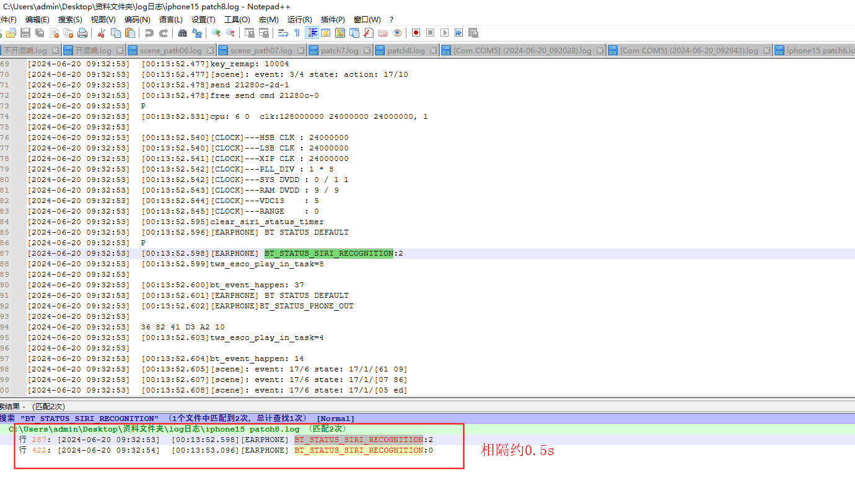Click the Save Recorded Macro icon
Image resolution: width=855 pixels, height=504 pixels.
[473, 33]
